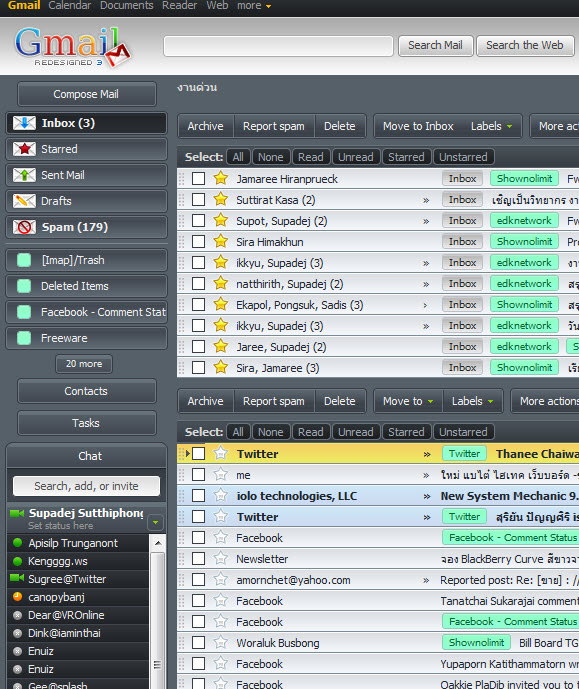Star the Newsletter message

click(221, 558)
